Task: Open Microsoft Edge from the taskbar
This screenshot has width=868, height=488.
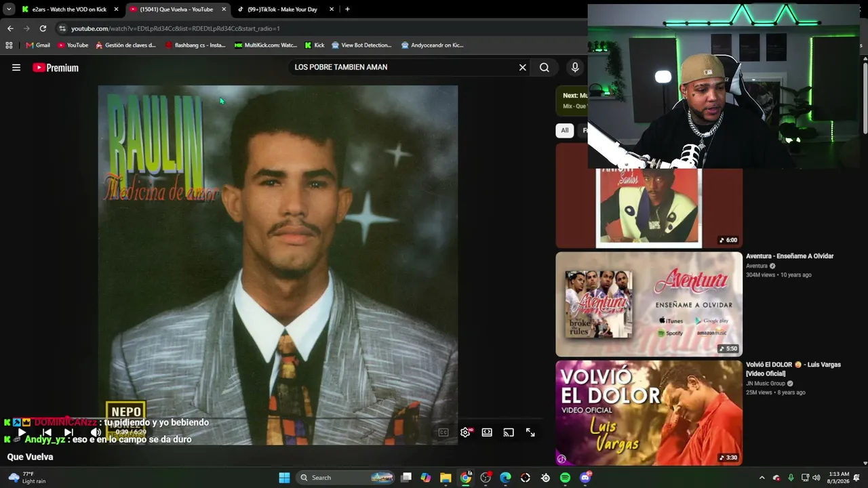Action: pos(505,478)
